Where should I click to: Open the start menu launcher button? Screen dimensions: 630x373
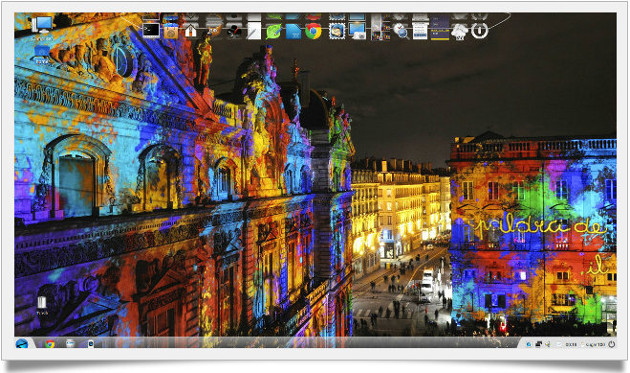(x=22, y=344)
